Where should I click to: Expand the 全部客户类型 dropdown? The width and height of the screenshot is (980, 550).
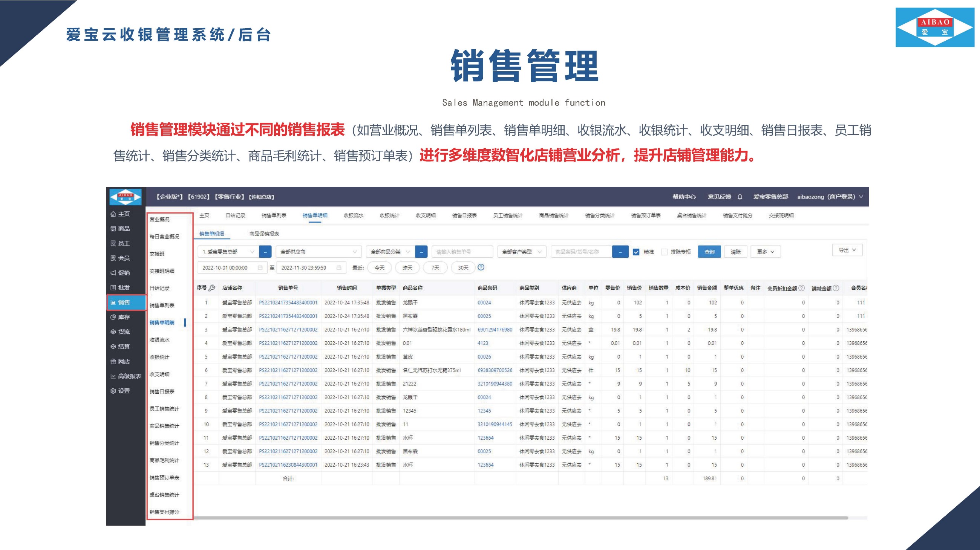pos(522,252)
